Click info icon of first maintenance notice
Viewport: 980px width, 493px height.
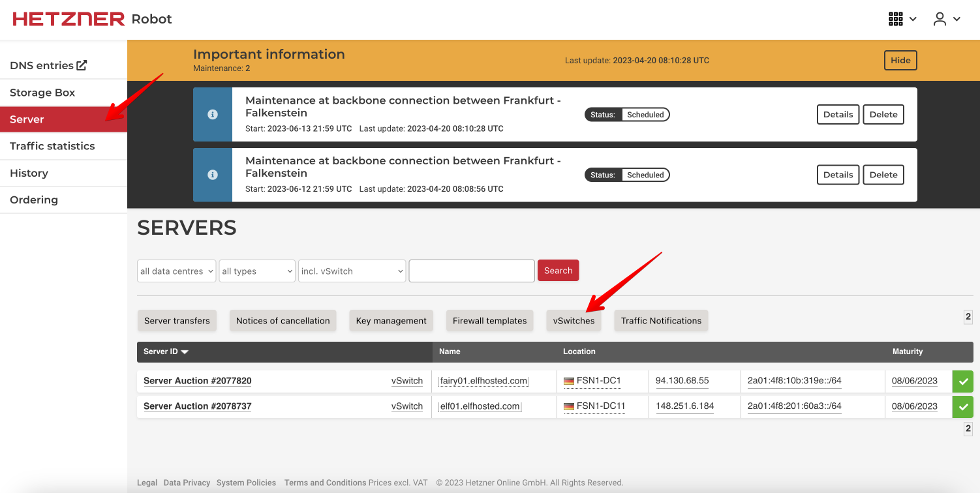tap(212, 115)
